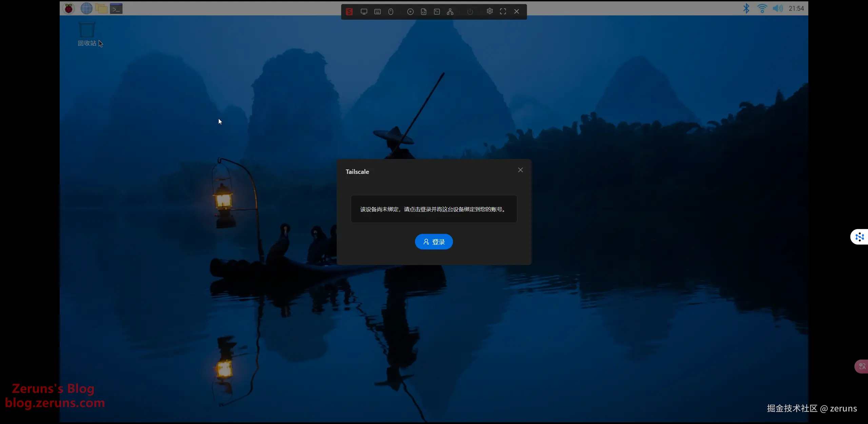Viewport: 868px width, 424px height.
Task: Click the blue 登录 login button
Action: pos(434,242)
